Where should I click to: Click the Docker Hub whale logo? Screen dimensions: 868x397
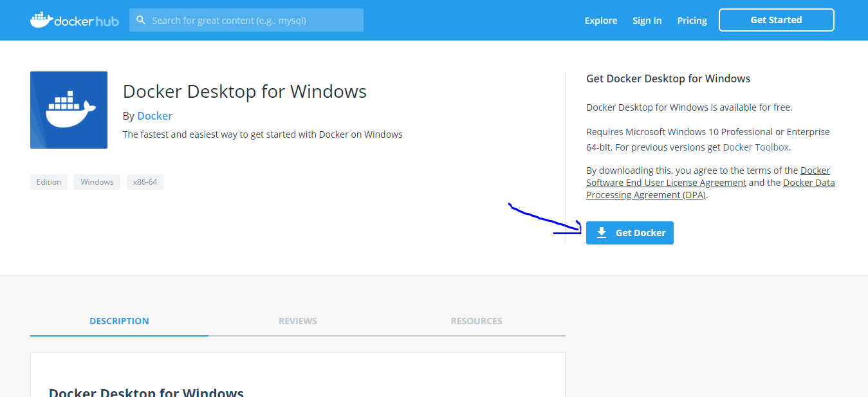click(x=41, y=20)
